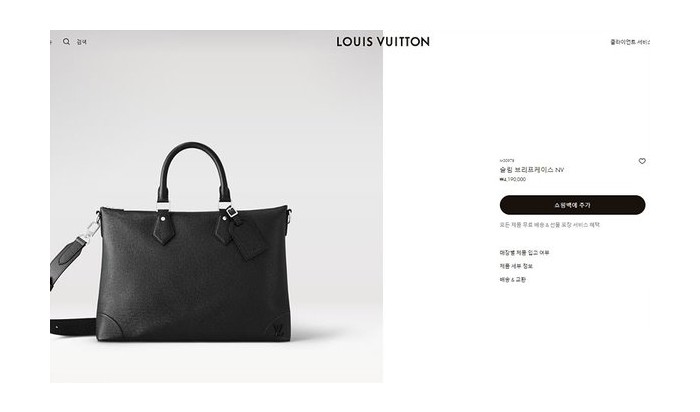The height and width of the screenshot is (412, 700).
Task: Add the bag to wishlist with heart icon
Action: [x=642, y=161]
